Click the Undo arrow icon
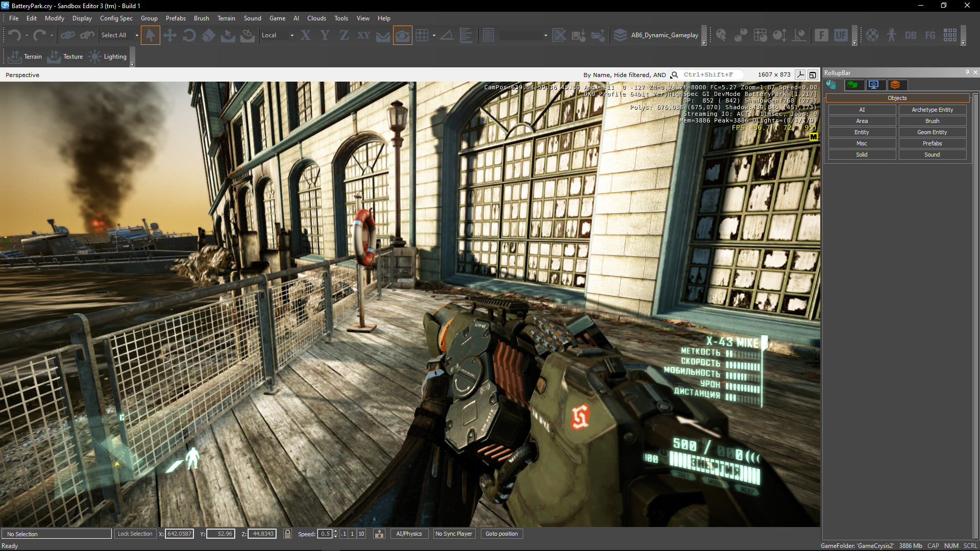 (x=14, y=35)
